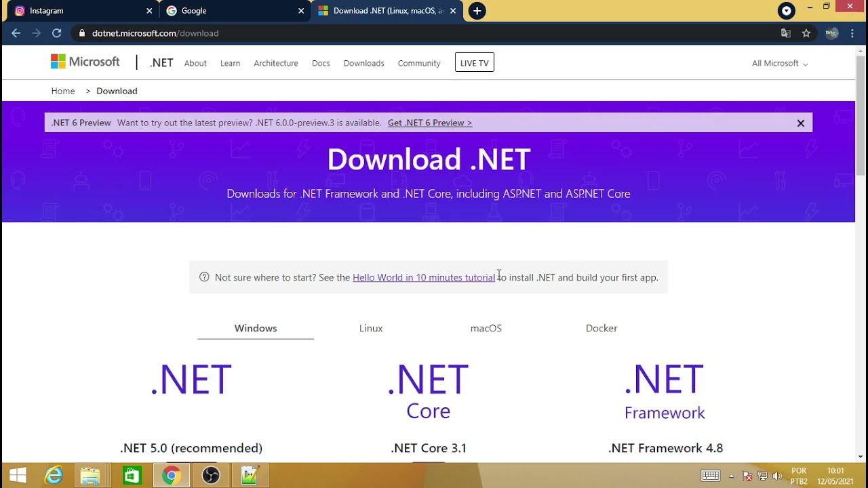Image resolution: width=868 pixels, height=488 pixels.
Task: Open the Architecture nav item
Action: tap(276, 63)
